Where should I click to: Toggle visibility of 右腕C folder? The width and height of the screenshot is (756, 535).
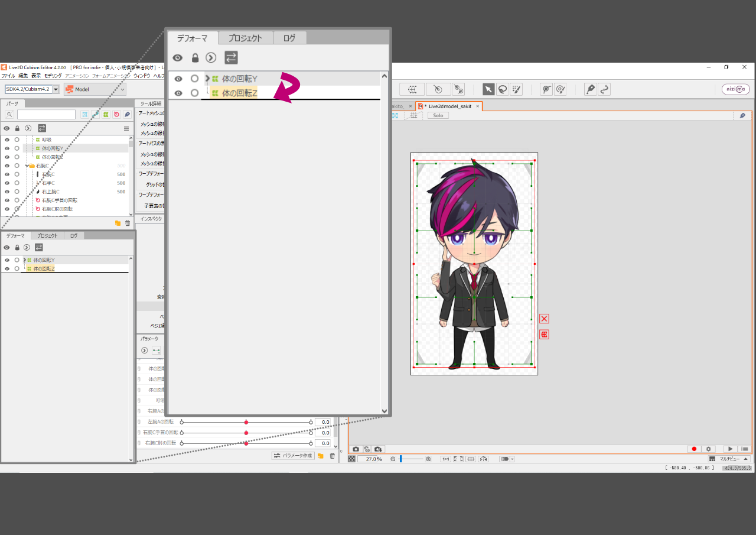click(x=7, y=166)
